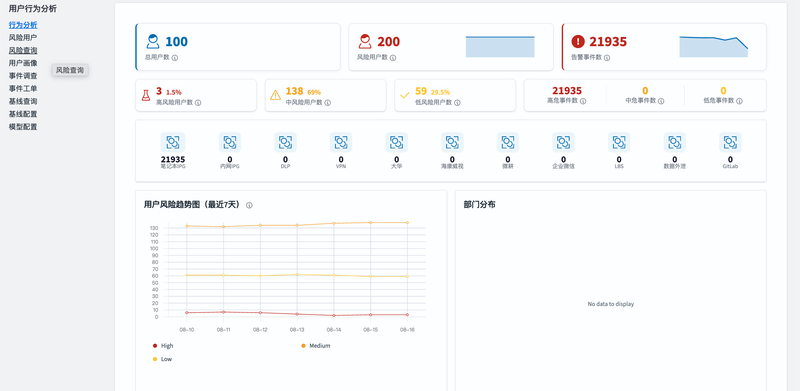This screenshot has width=800, height=391.
Task: Click the DLP data source icon
Action: [x=285, y=142]
